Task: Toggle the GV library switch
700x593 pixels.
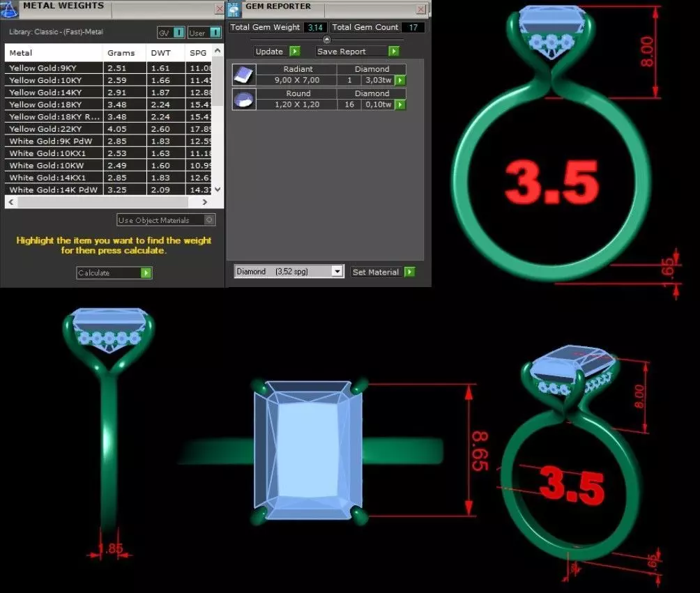Action: point(178,32)
